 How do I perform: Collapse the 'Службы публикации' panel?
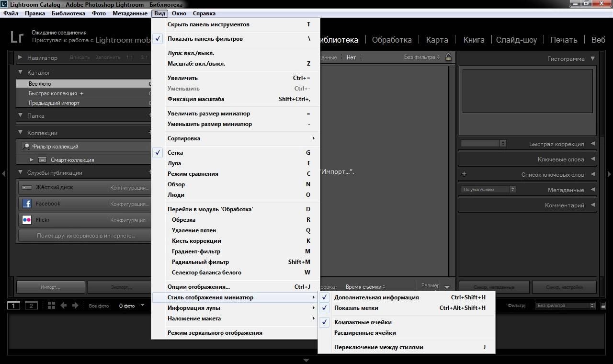21,173
